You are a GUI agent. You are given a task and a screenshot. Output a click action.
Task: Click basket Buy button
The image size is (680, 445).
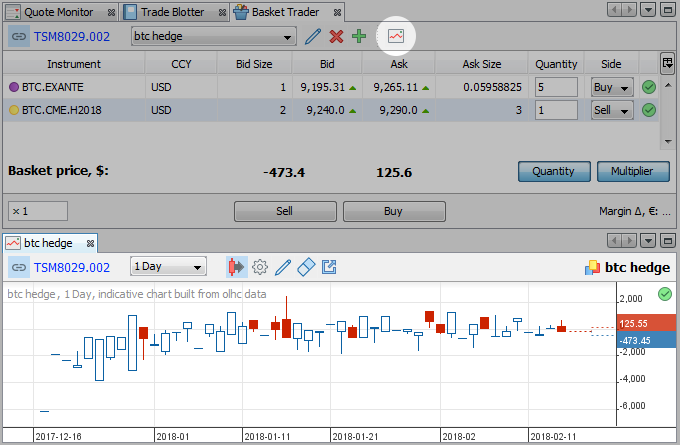click(394, 211)
